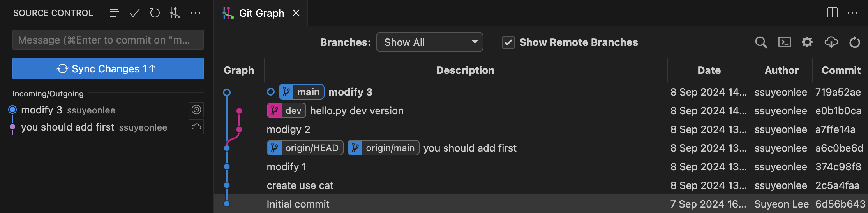868x213 pixels.
Task: Open Source Control more actions ellipsis
Action: tap(196, 13)
